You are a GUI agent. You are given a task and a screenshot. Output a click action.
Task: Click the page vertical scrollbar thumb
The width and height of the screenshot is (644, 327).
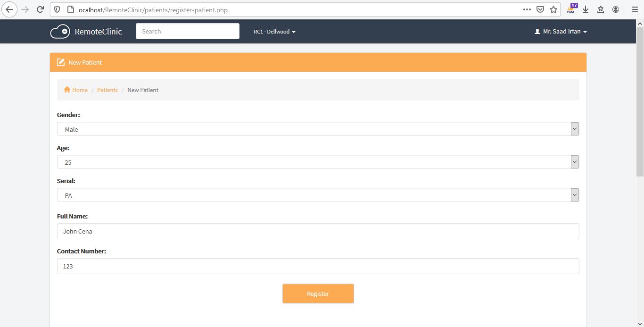tap(640, 101)
